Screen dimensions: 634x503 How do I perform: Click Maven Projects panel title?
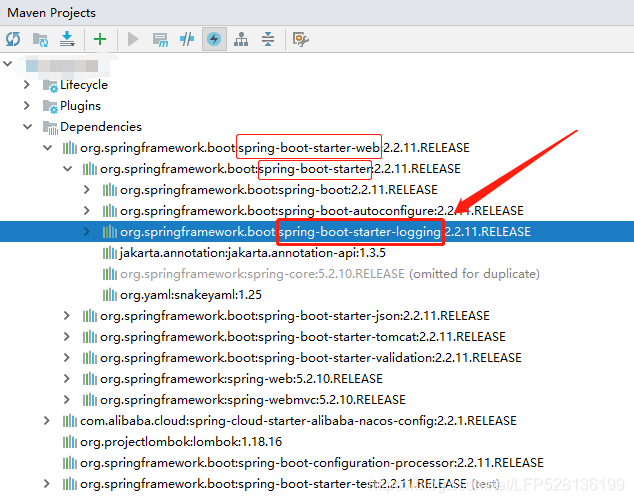[51, 13]
